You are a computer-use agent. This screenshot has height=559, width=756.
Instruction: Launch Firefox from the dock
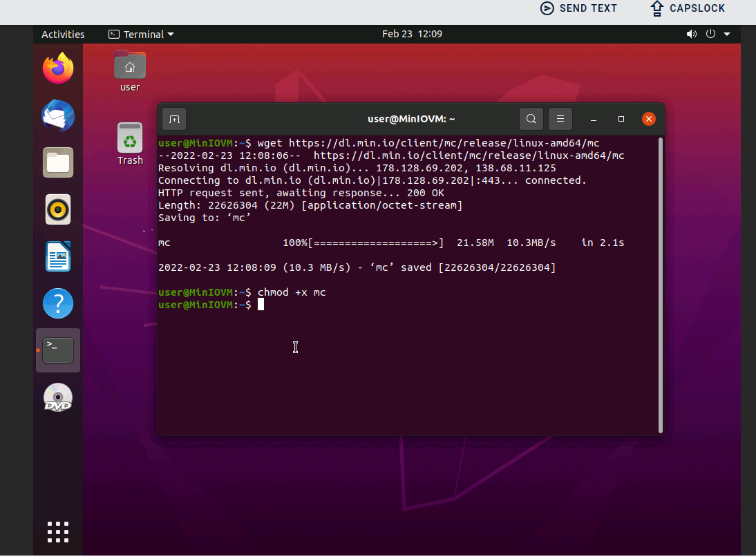click(x=58, y=68)
